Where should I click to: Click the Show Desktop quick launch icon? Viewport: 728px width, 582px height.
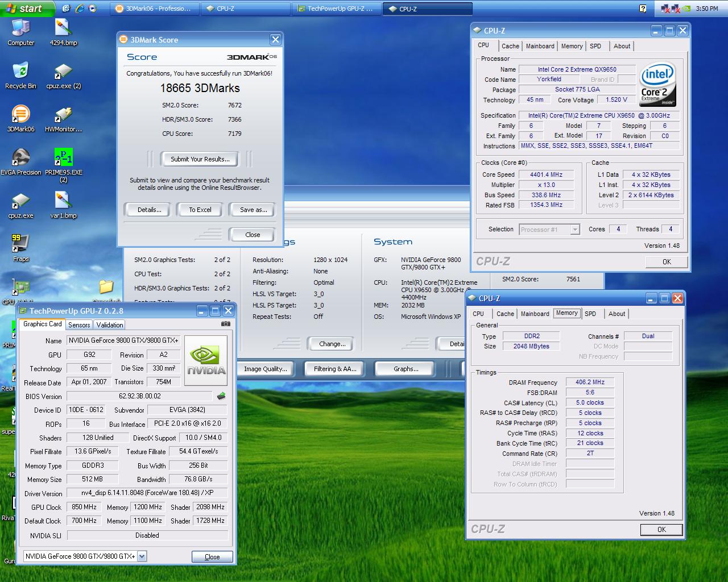tap(67, 9)
